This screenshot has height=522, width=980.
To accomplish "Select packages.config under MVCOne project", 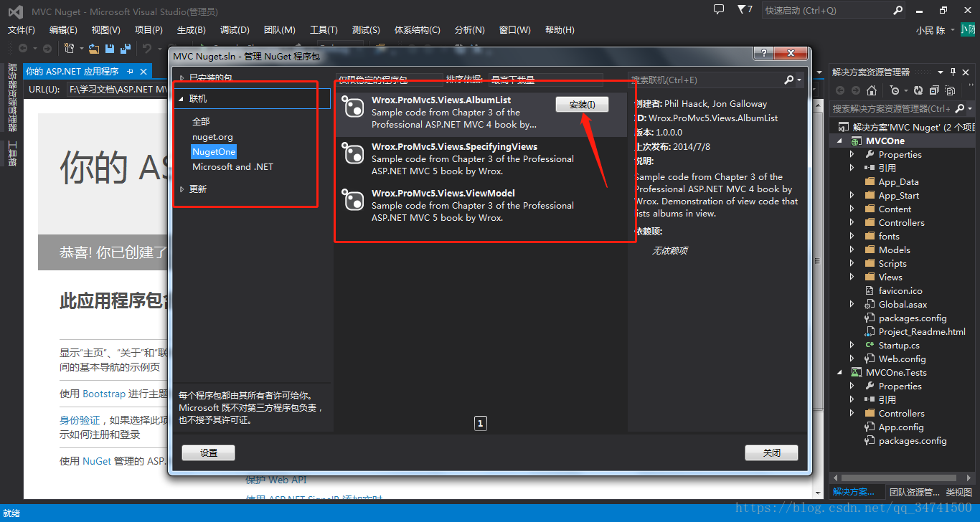I will 913,318.
